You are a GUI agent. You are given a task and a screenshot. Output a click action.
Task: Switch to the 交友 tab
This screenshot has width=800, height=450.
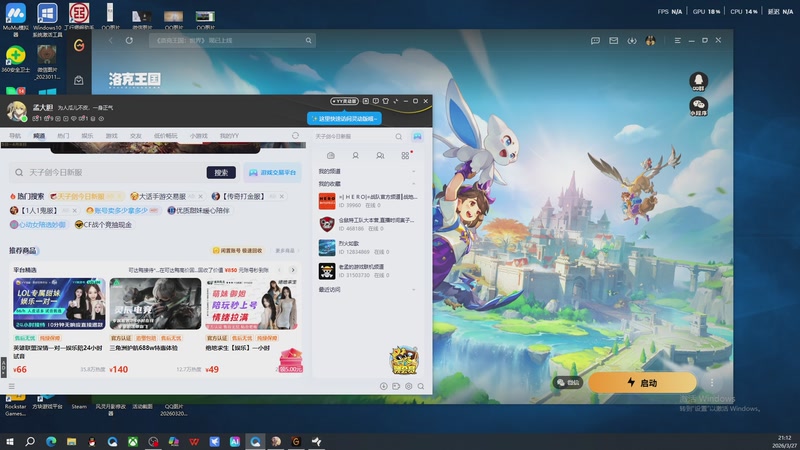(x=135, y=136)
